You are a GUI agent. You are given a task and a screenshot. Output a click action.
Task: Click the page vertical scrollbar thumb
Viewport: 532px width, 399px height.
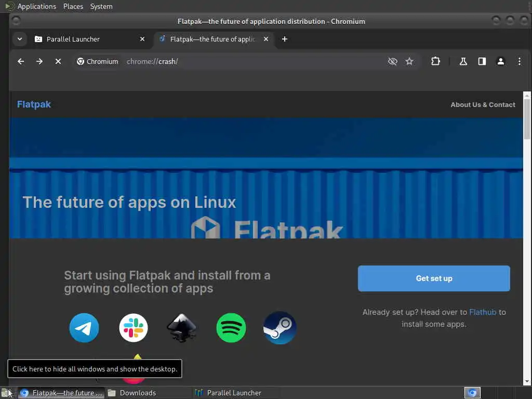[527, 119]
